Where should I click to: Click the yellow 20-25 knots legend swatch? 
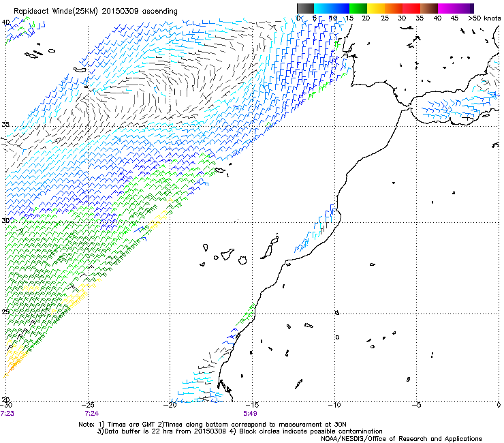pos(376,8)
